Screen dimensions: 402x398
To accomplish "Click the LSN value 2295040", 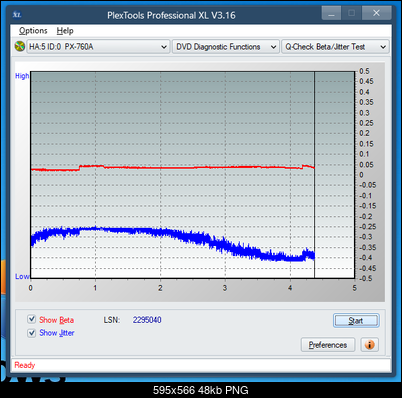I will [x=147, y=320].
